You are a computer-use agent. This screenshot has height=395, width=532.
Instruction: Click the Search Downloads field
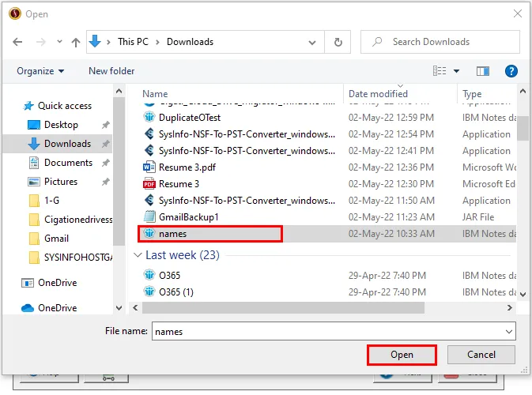440,42
